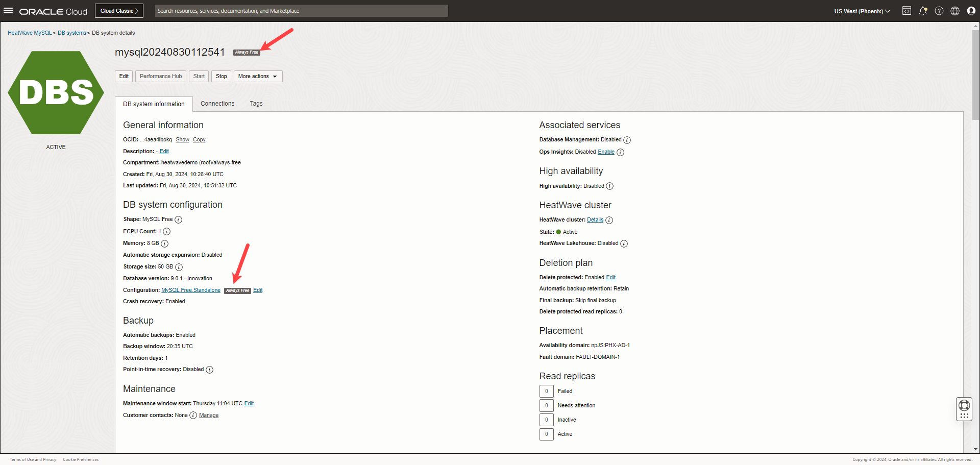Click the language globe icon
Image resolution: width=980 pixels, height=465 pixels.
pyautogui.click(x=955, y=11)
